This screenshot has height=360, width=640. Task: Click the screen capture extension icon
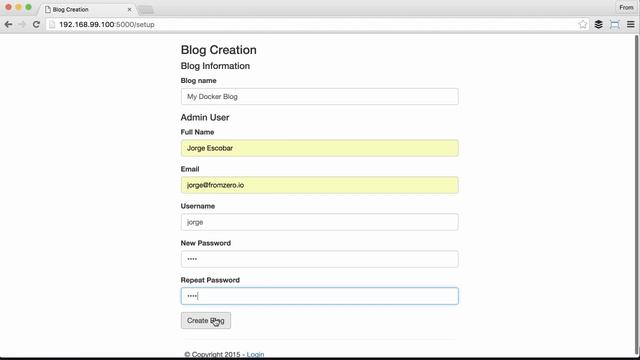(614, 24)
